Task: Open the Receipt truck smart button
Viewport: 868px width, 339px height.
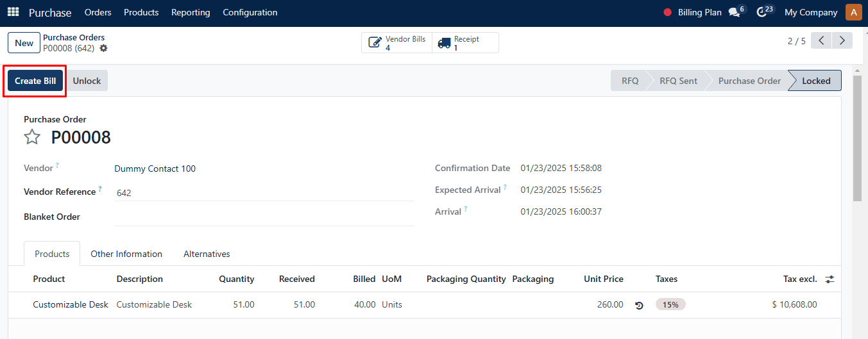Action: (465, 43)
